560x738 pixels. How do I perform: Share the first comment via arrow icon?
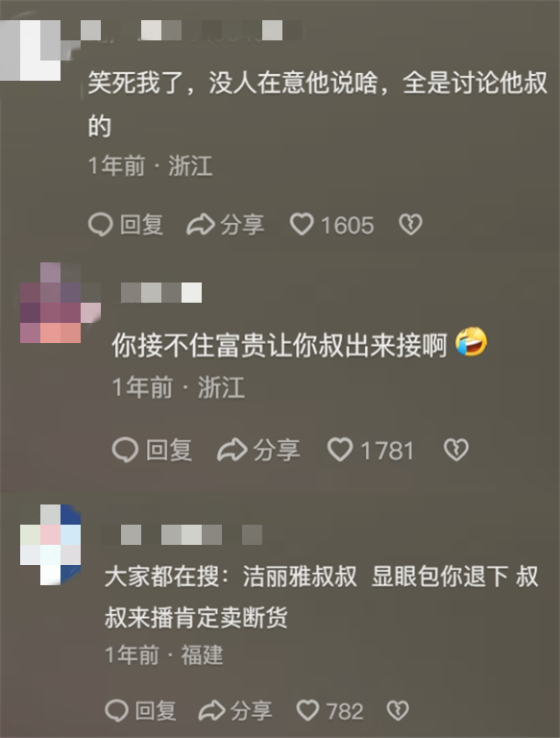[x=201, y=225]
